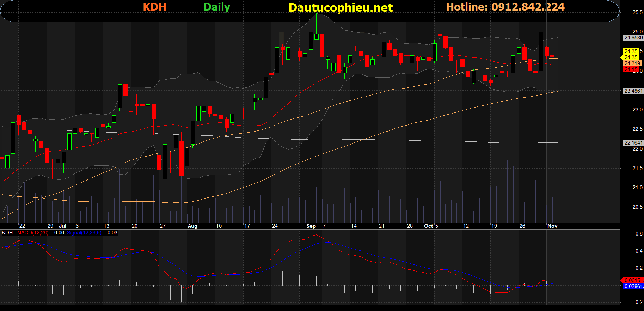
Task: Select the blue 0.0286 signal value tag
Action: pos(633,286)
